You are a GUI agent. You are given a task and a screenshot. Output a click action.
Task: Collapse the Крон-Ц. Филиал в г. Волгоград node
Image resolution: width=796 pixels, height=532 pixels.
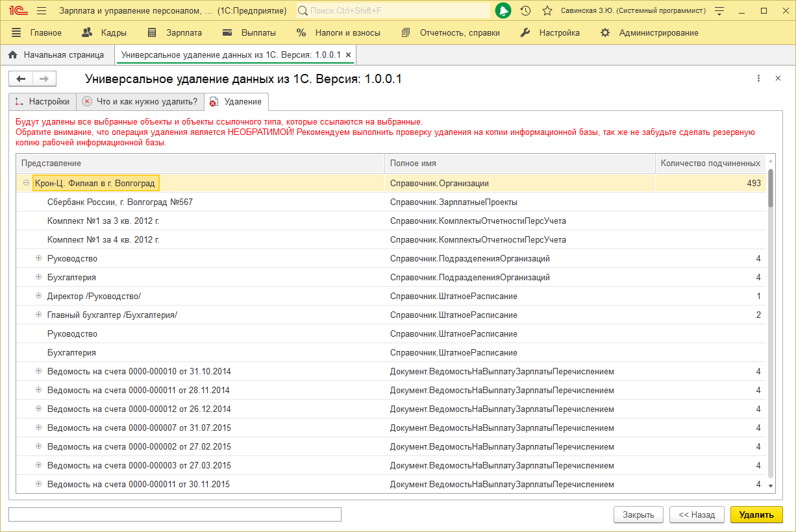click(26, 183)
